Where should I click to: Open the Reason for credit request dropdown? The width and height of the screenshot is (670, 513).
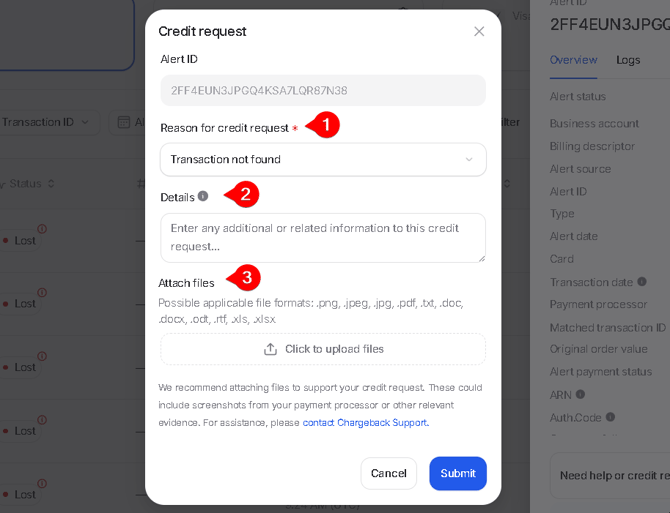(323, 159)
